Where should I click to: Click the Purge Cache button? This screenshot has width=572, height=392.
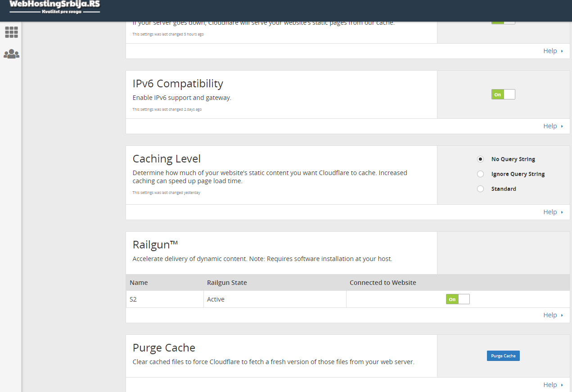503,356
